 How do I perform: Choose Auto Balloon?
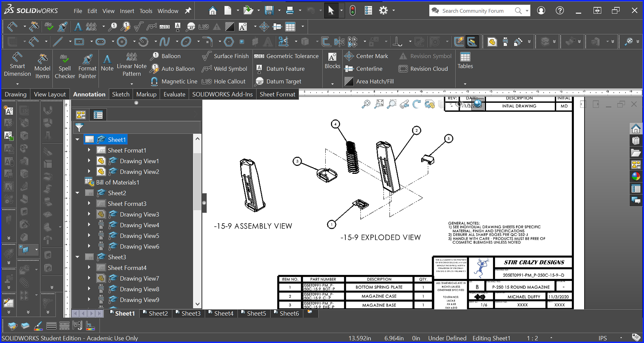(172, 69)
